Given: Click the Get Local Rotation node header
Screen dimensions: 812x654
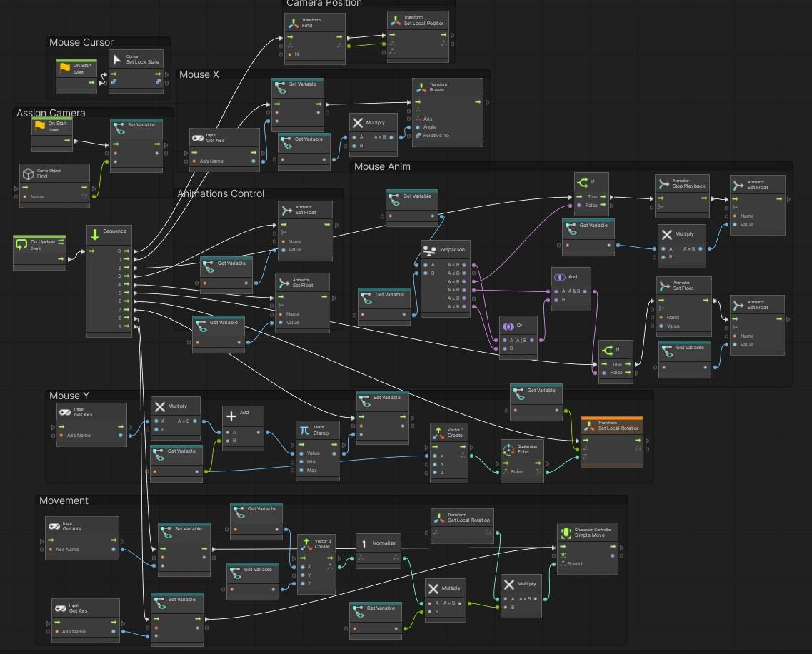Looking at the screenshot, I should click(462, 518).
